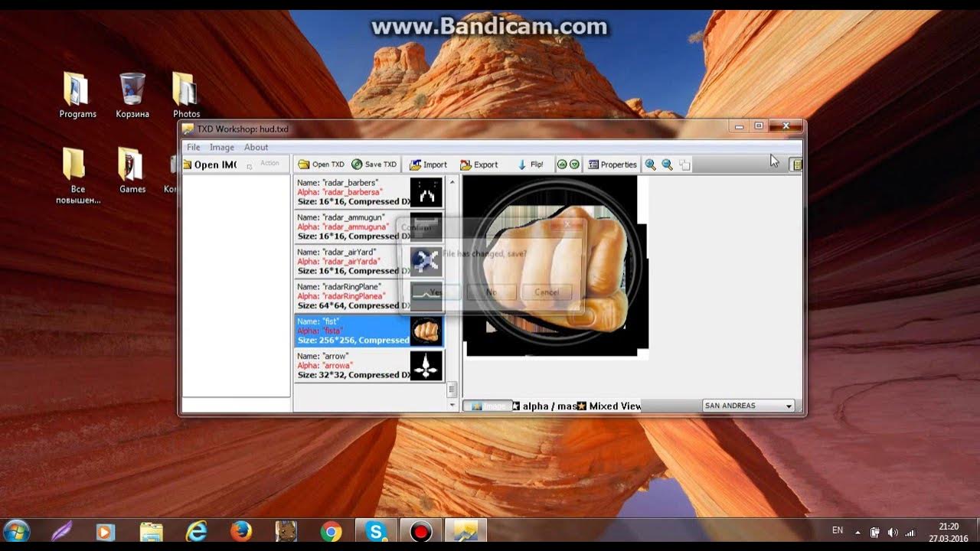This screenshot has height=551, width=980.
Task: Show hidden tray icons arrow
Action: [857, 532]
